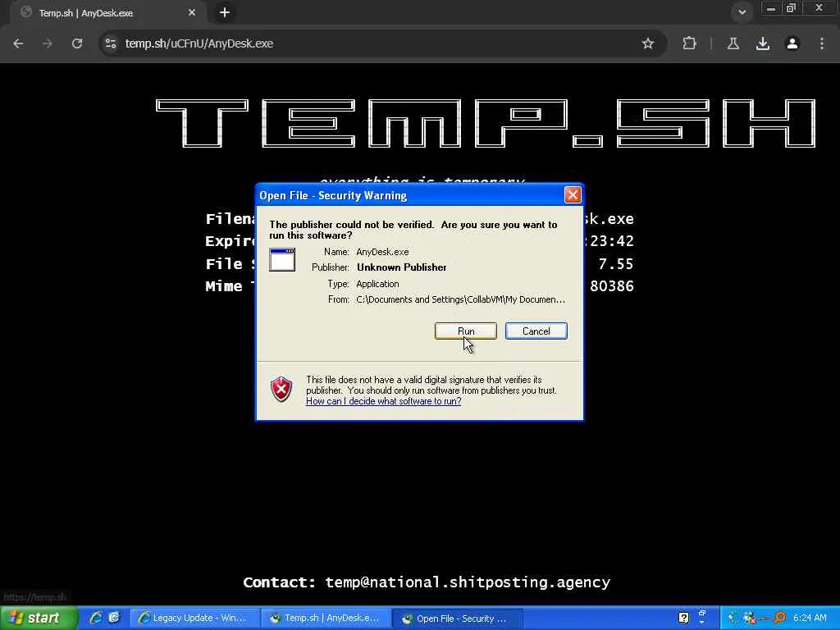Click the application file icon in dialog
This screenshot has width=840, height=630.
tap(282, 260)
